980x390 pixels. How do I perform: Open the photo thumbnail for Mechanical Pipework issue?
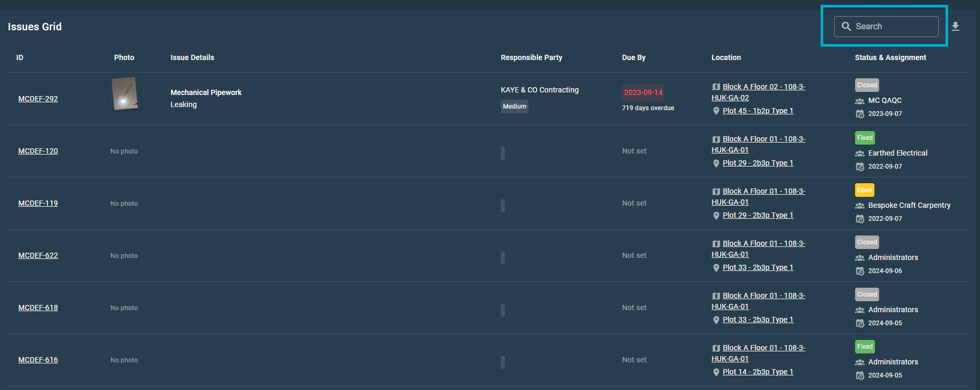(124, 94)
